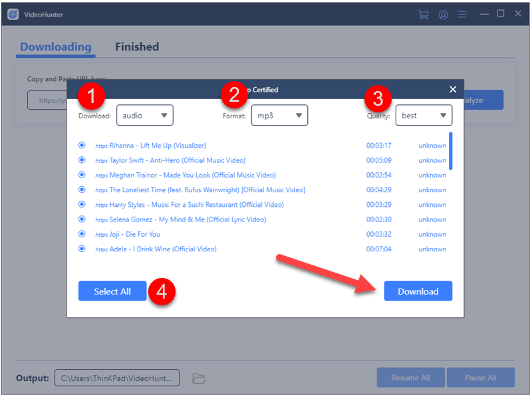
Task: Click 'unknown' size in the Adele row
Action: coord(432,249)
